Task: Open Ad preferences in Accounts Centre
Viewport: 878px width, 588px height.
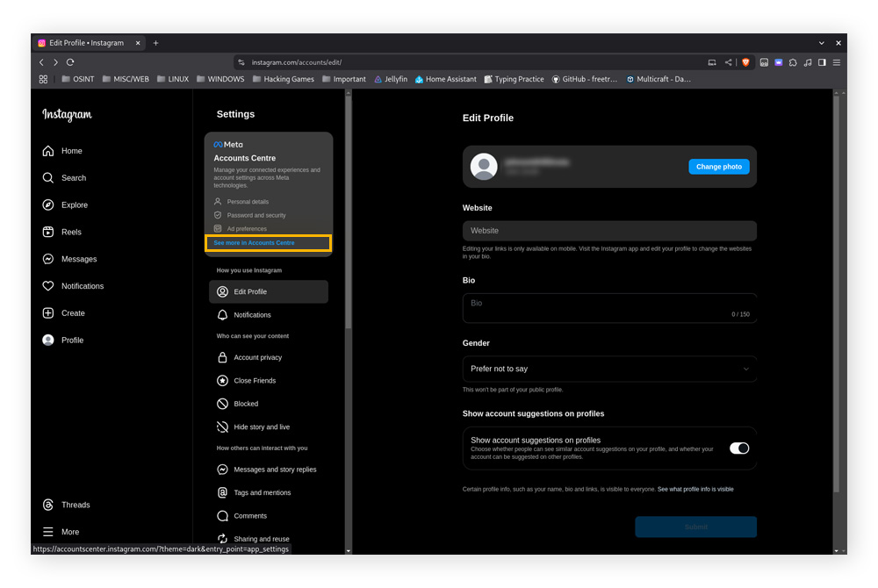Action: [x=241, y=229]
